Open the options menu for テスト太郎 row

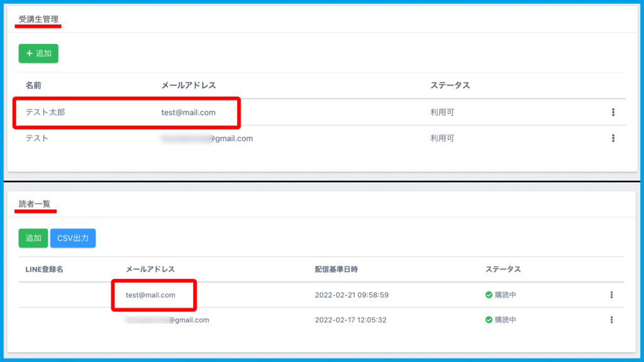[613, 112]
